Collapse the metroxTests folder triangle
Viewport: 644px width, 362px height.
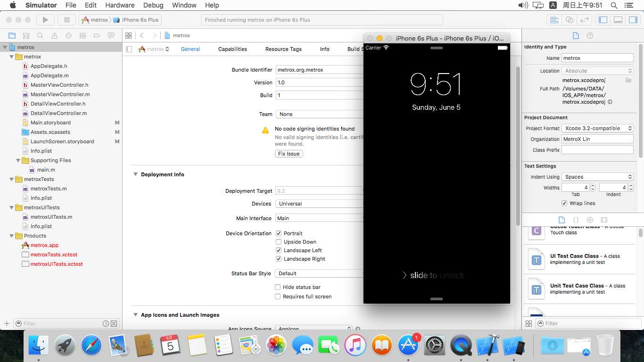[x=12, y=179]
